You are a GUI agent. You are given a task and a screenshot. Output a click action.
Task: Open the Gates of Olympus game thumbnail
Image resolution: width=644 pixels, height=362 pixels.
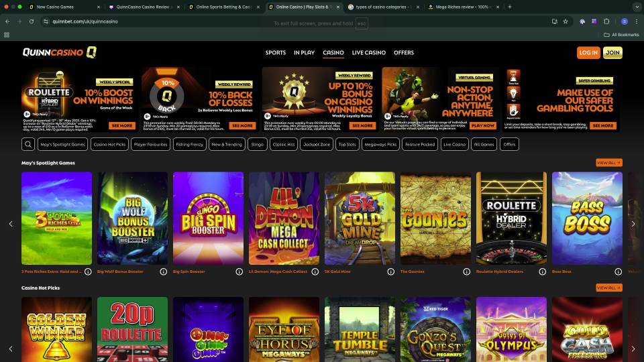(x=511, y=329)
